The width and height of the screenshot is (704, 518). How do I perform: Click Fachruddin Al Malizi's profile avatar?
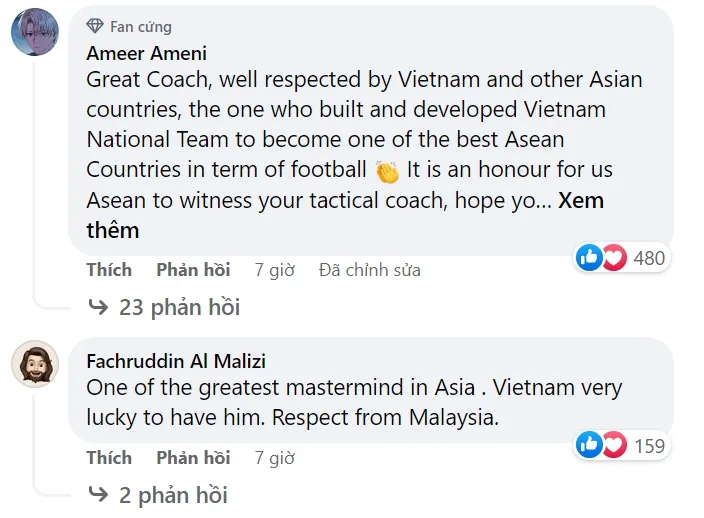(x=35, y=365)
